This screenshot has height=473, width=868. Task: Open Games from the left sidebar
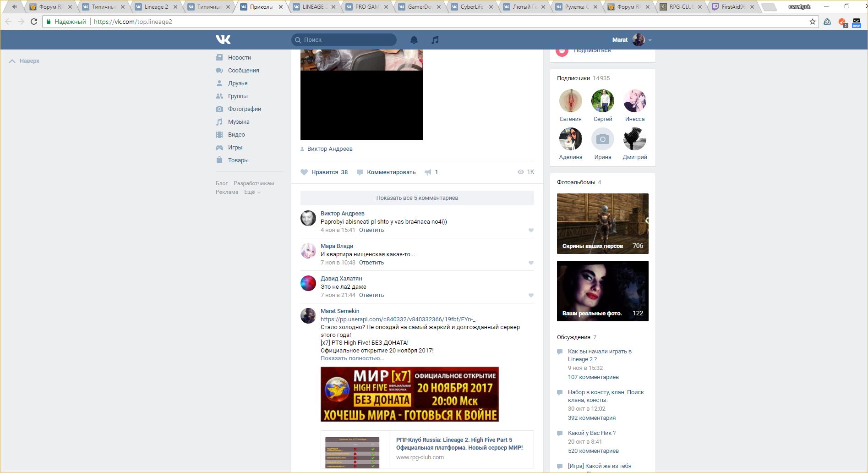point(235,147)
